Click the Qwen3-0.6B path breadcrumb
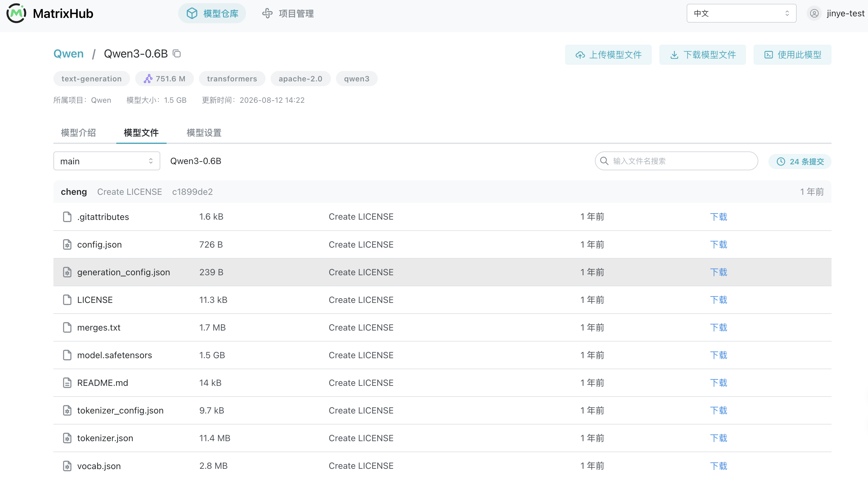868x482 pixels. [195, 161]
